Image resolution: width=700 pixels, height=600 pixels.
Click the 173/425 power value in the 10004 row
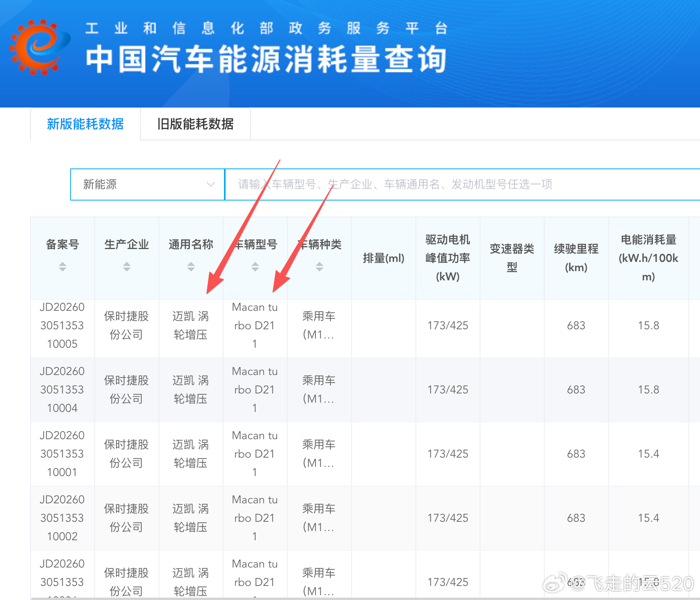(x=448, y=389)
